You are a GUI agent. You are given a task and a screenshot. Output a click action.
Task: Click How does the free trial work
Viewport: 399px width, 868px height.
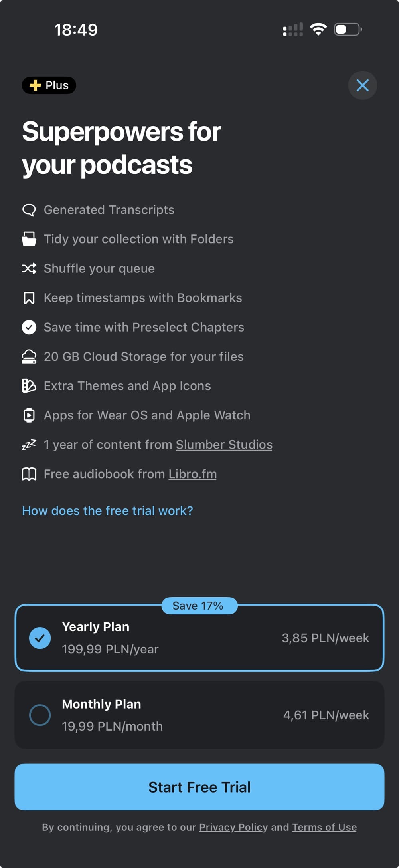pos(107,510)
